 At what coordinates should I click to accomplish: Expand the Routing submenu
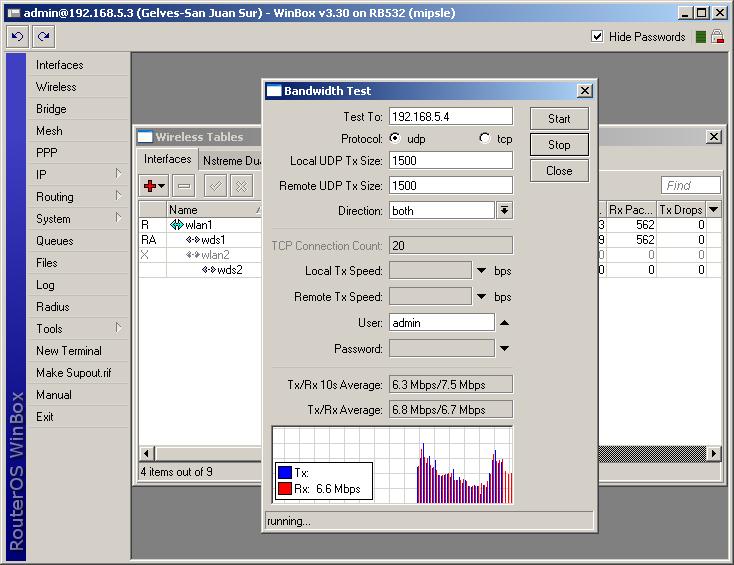pyautogui.click(x=118, y=196)
